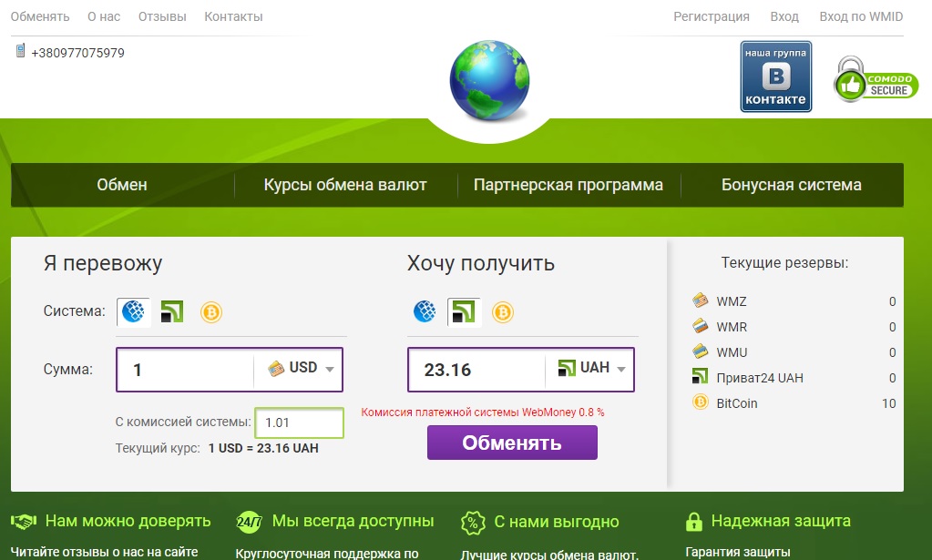Click the С комиссией системы field
The image size is (932, 560).
[x=299, y=423]
